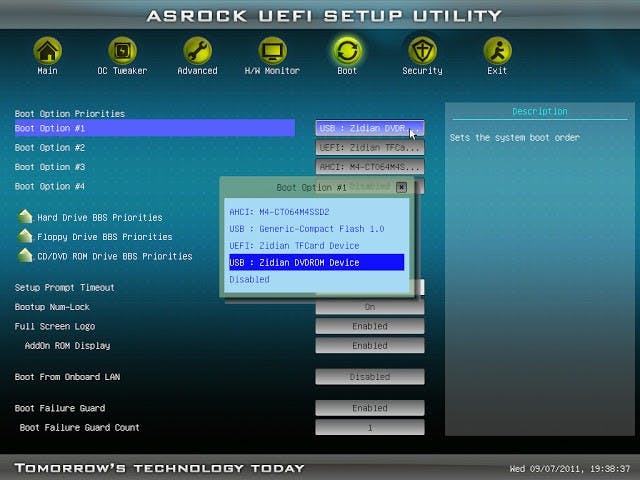Image resolution: width=640 pixels, height=480 pixels.
Task: Switch to the Advanced tab label
Action: point(198,71)
